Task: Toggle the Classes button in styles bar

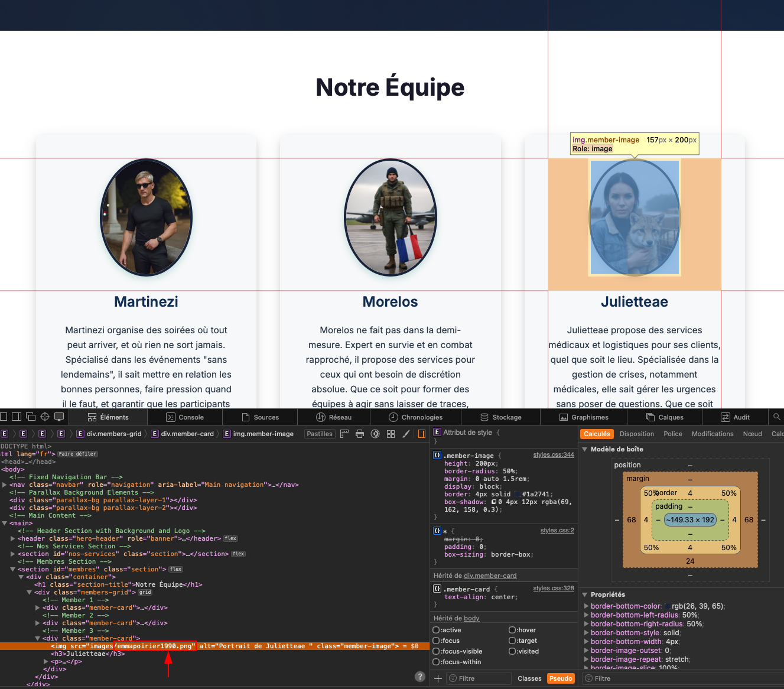Action: click(529, 678)
